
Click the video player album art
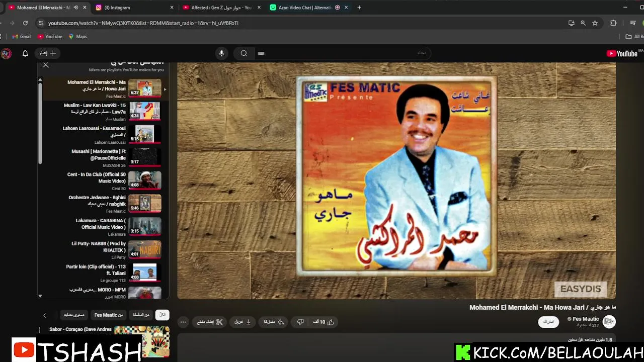click(396, 176)
